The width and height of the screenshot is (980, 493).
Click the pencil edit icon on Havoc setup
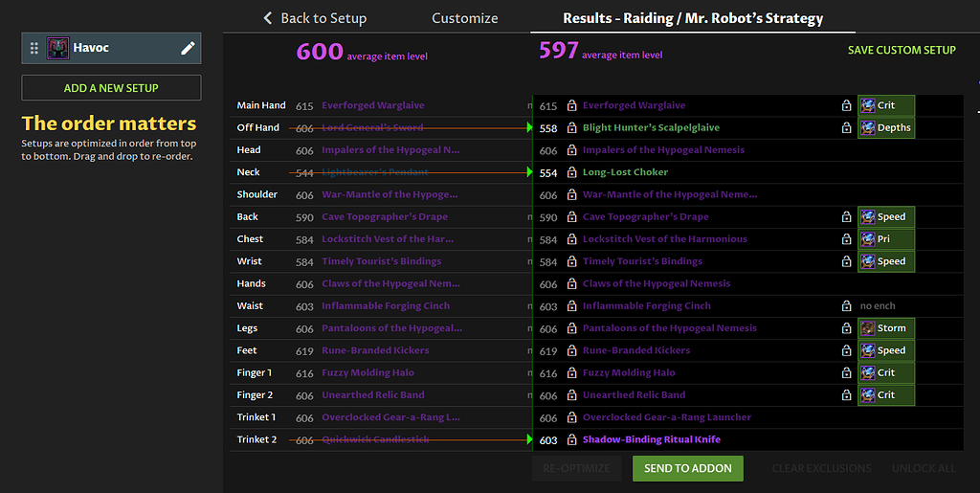(188, 48)
